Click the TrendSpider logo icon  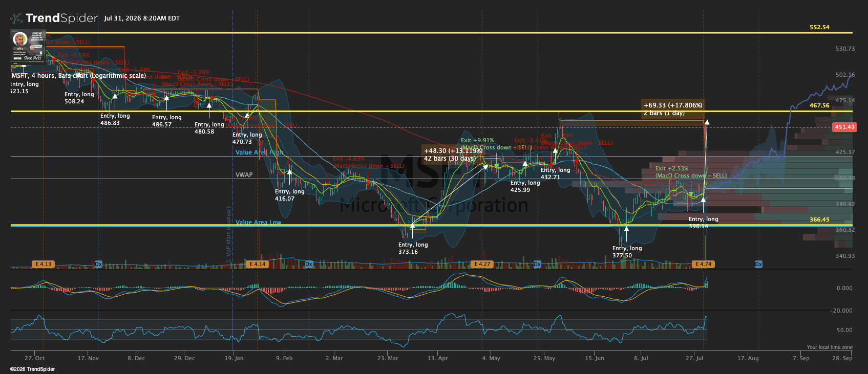16,18
